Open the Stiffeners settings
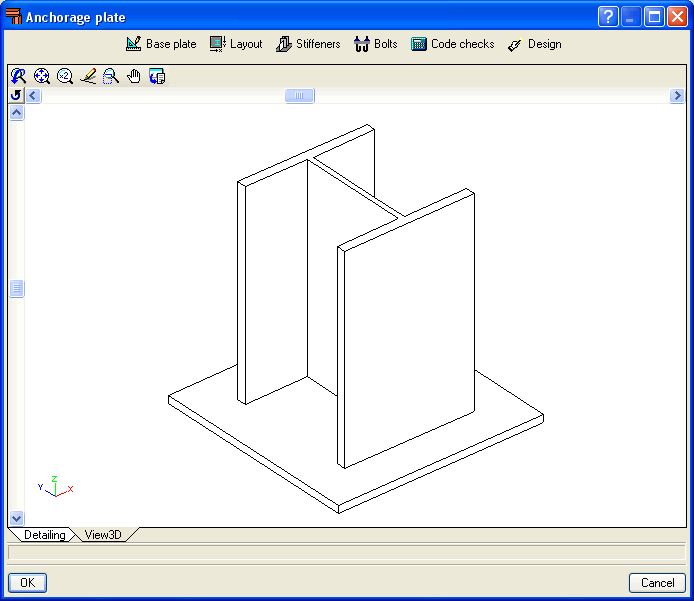 tap(308, 44)
